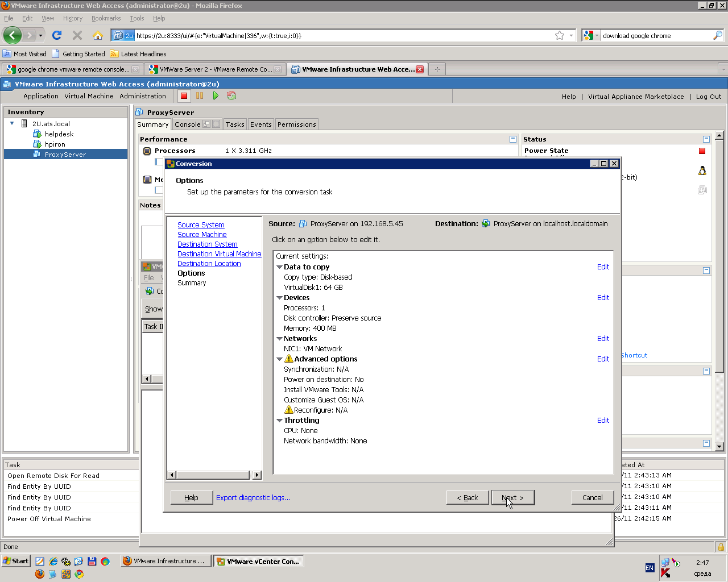Click the Windows Start button

15,561
